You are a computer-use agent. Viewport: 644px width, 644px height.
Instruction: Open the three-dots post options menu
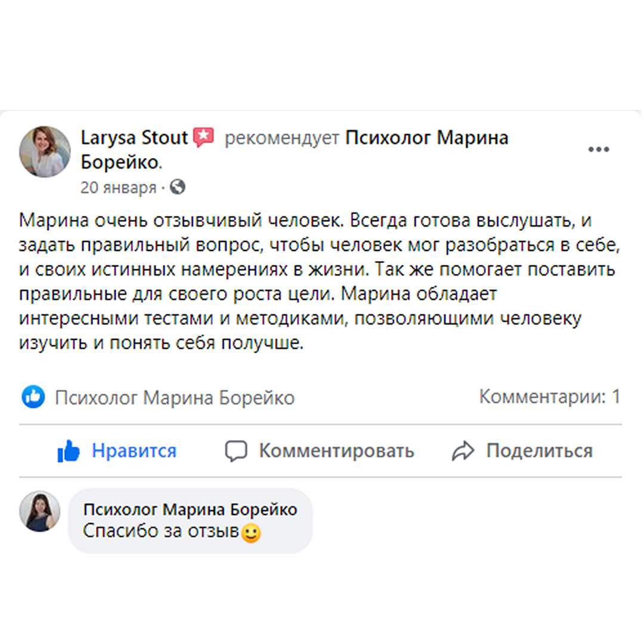click(x=598, y=149)
